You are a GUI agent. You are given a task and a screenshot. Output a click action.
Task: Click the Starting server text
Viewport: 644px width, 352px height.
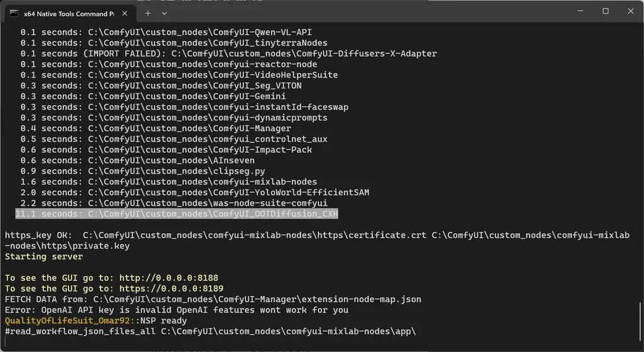pos(44,256)
